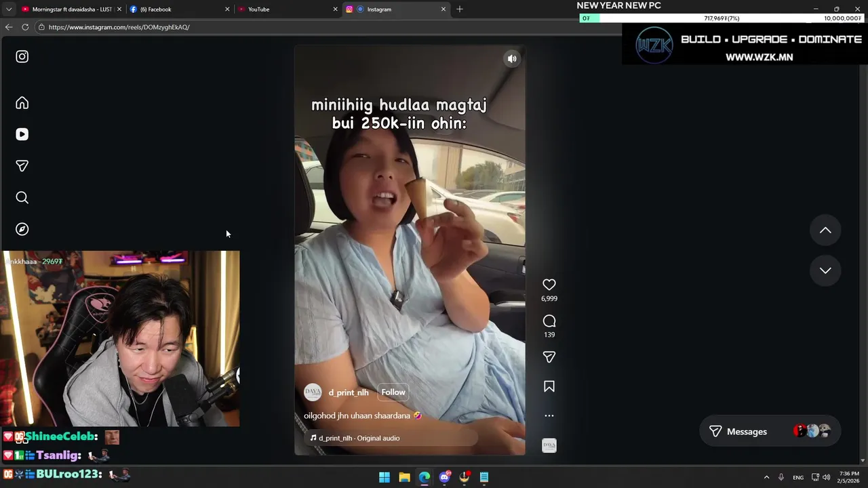Open Discord from the taskbar
Image resolution: width=868 pixels, height=488 pixels.
click(444, 477)
